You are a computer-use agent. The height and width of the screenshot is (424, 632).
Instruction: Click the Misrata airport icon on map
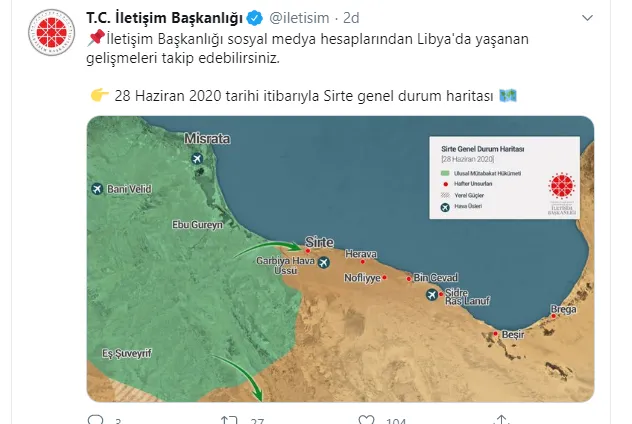click(197, 158)
